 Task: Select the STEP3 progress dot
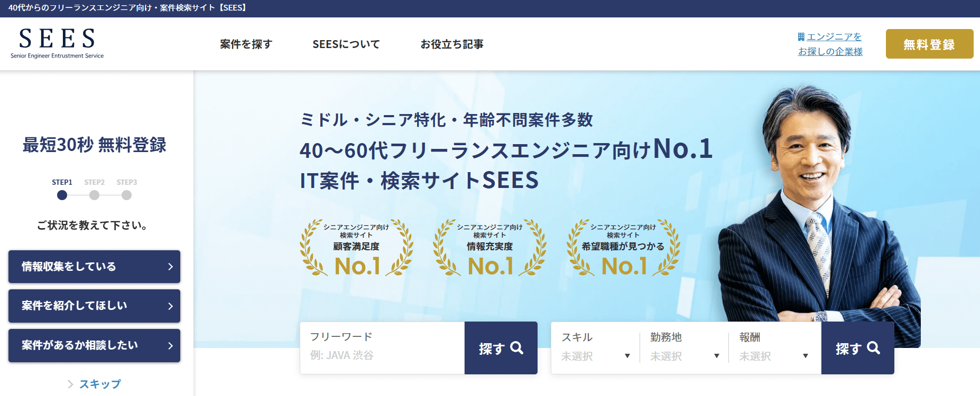126,195
